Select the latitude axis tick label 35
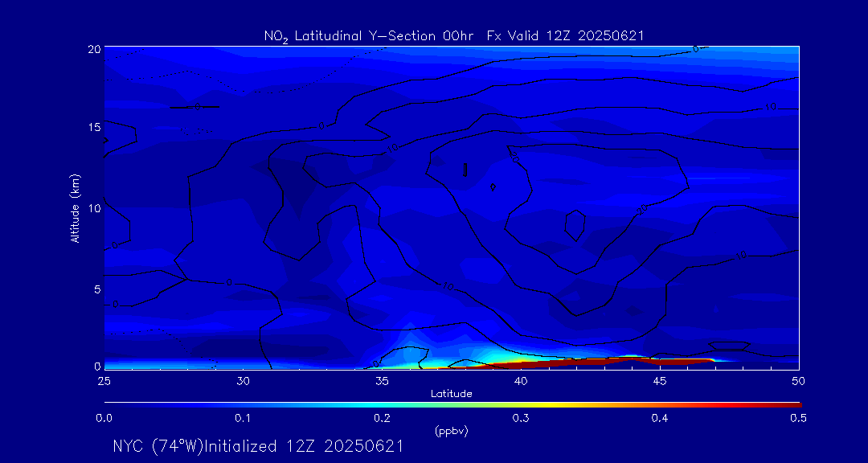Screen dimensions: 868x463 point(382,380)
